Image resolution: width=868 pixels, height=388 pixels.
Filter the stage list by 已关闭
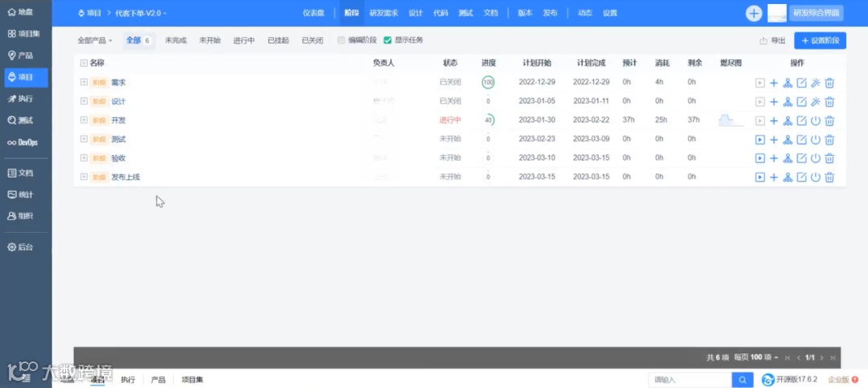(312, 40)
